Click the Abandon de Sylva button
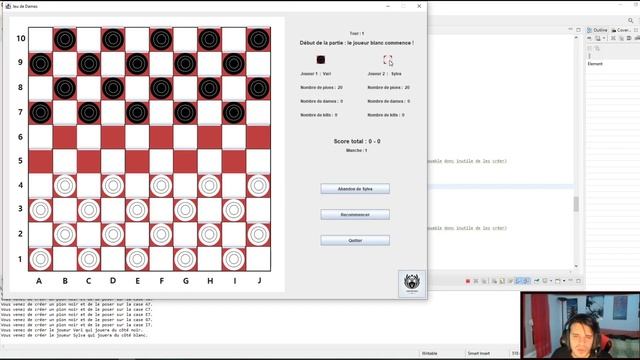 pos(355,189)
